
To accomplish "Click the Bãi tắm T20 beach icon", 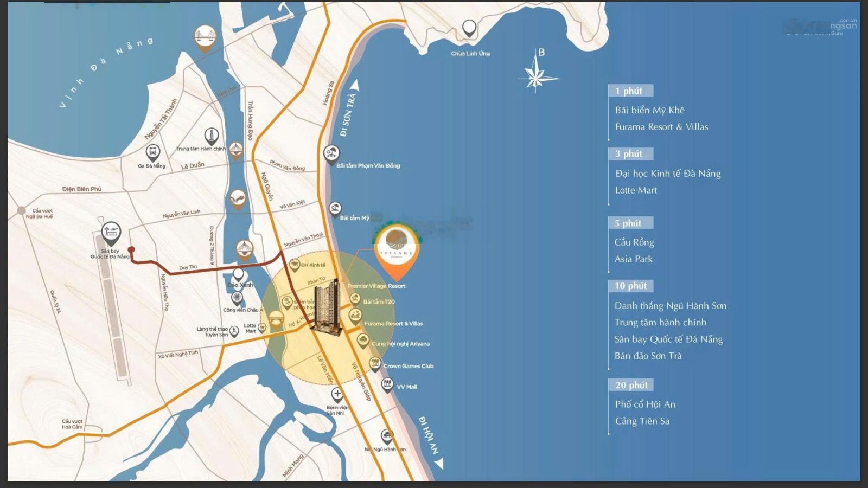I will 355,299.
